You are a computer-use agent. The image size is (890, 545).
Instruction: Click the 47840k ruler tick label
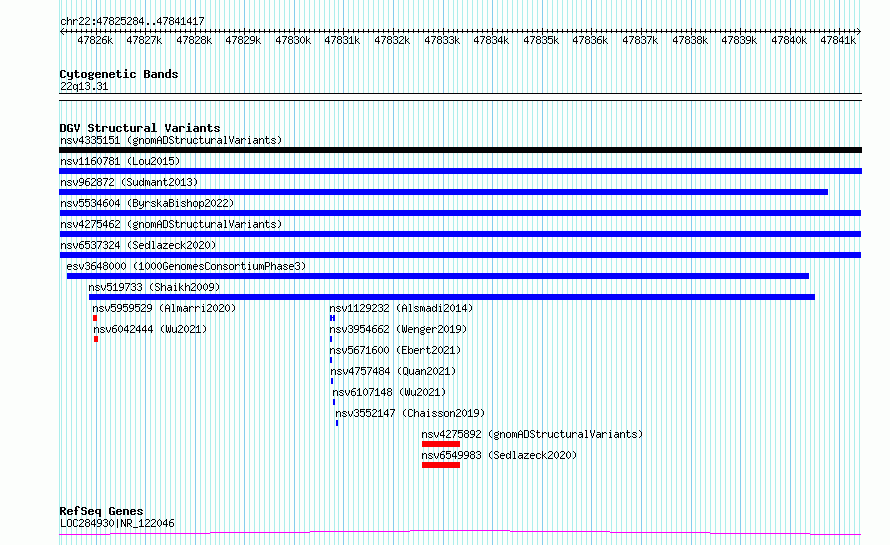point(789,40)
